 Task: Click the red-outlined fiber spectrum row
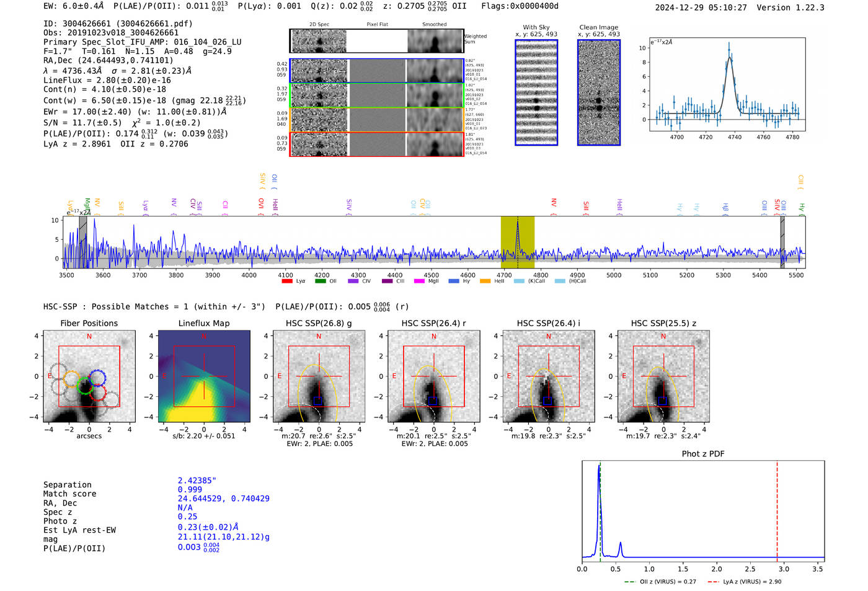pos(377,144)
